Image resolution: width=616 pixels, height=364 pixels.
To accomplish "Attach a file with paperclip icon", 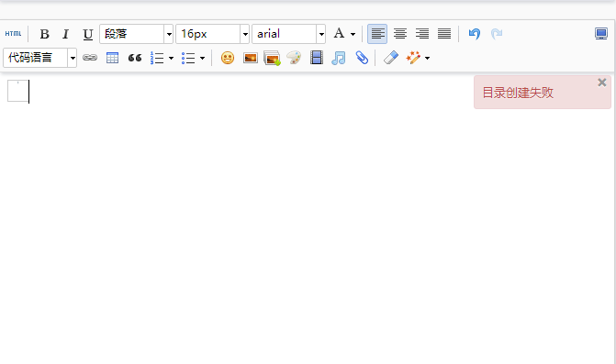I will point(362,58).
